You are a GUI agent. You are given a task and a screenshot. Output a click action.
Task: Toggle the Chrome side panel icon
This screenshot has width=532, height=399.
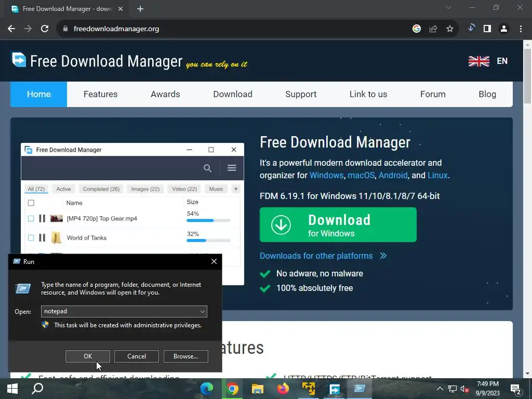(487, 29)
